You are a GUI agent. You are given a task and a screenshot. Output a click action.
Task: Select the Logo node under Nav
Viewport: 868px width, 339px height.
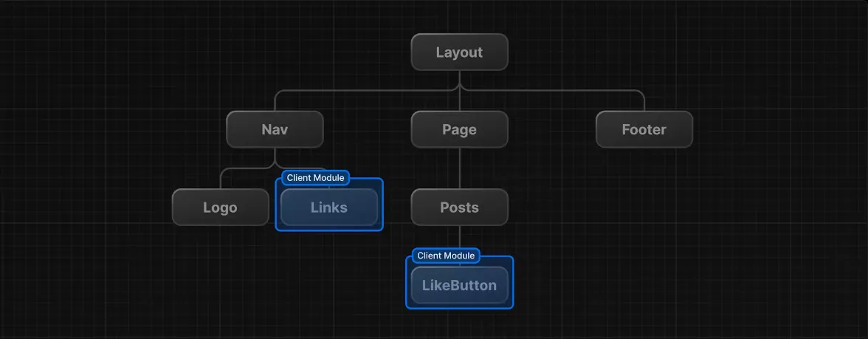point(220,208)
